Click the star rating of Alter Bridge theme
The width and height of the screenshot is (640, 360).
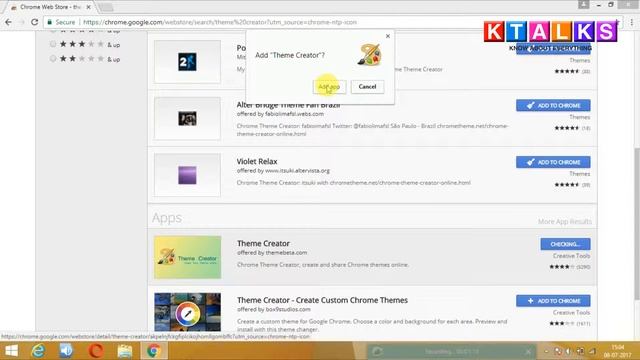[x=567, y=128]
